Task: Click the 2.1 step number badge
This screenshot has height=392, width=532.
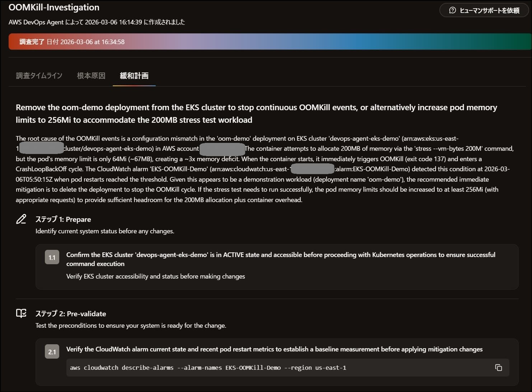Action: (52, 352)
